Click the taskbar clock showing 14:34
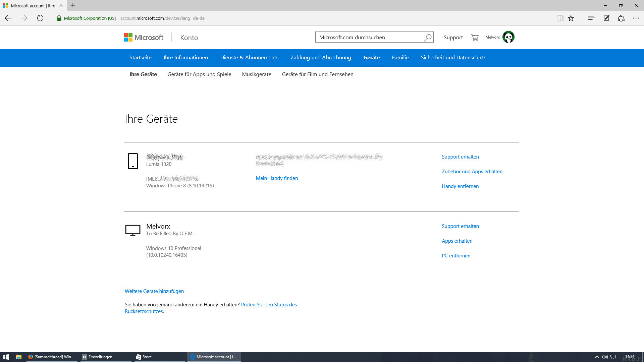This screenshot has width=644, height=362. (630, 357)
